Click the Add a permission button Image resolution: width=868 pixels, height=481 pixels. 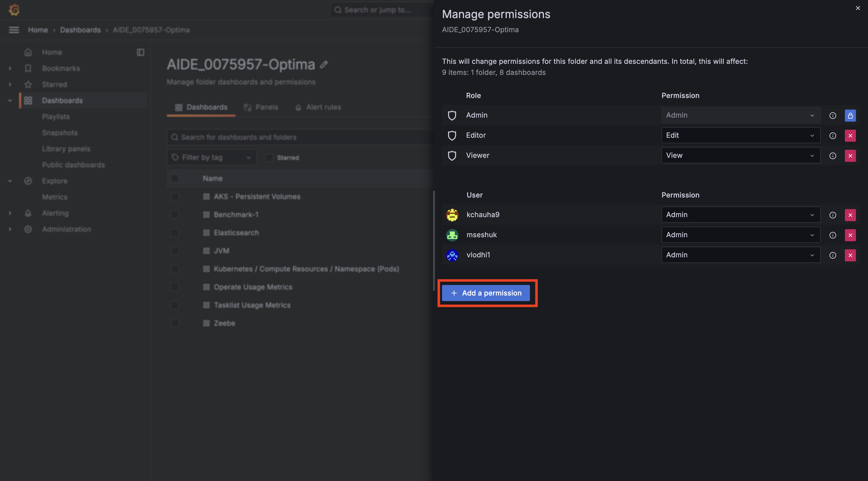coord(486,293)
